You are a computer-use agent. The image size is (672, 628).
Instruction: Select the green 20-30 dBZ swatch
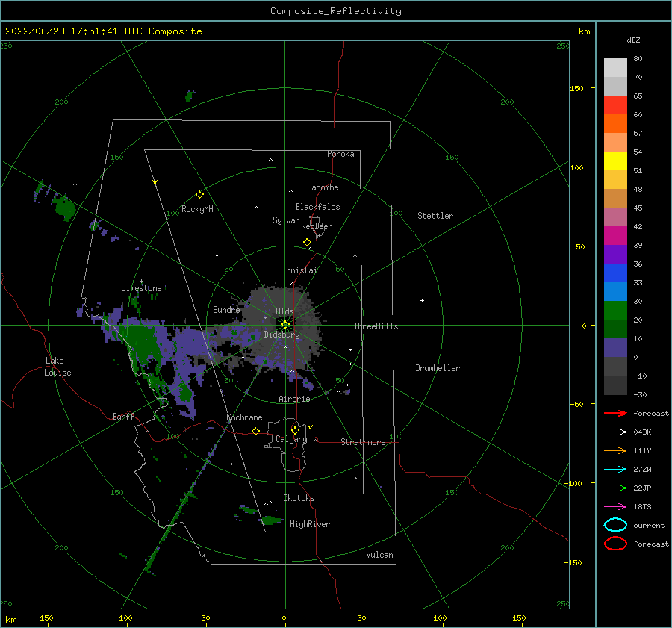pos(615,311)
